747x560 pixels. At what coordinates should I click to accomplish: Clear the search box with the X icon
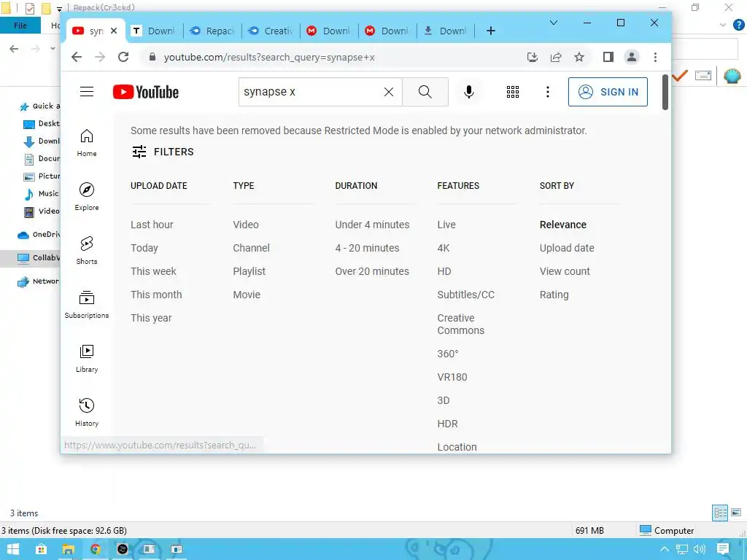click(x=389, y=92)
